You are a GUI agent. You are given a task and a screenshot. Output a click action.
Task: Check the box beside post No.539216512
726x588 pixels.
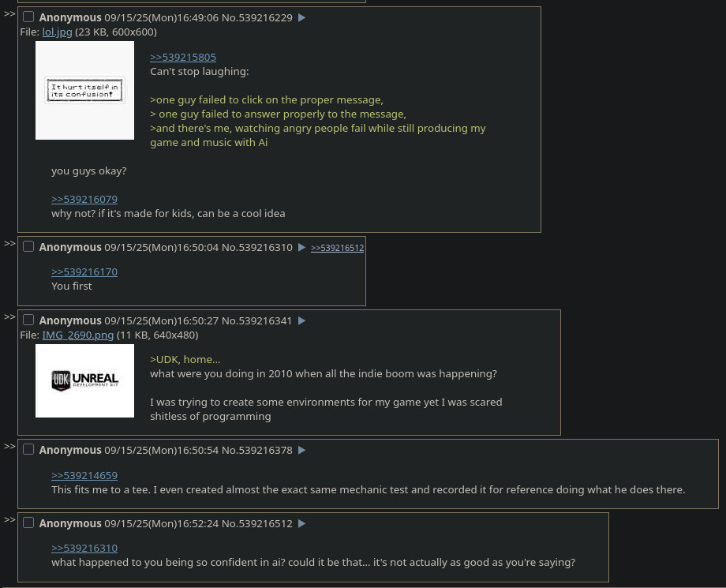pyautogui.click(x=28, y=522)
